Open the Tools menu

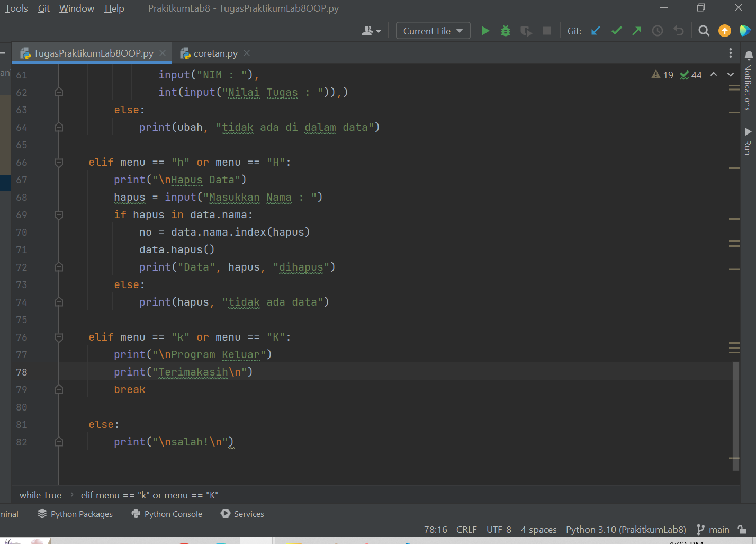click(16, 8)
